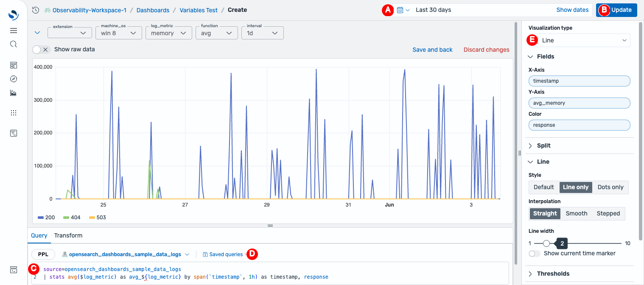Viewport: 644px width, 285px height.
Task: Click the Line width slider handle
Action: click(546, 243)
